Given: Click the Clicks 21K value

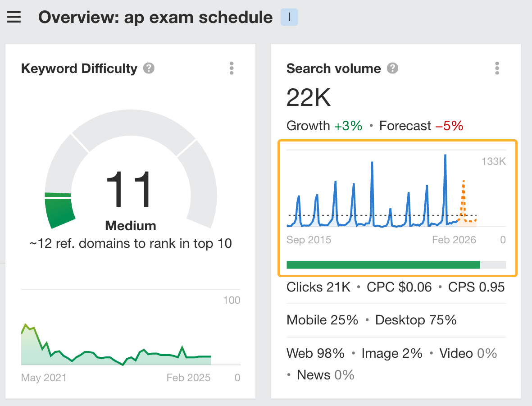Looking at the screenshot, I should point(318,287).
